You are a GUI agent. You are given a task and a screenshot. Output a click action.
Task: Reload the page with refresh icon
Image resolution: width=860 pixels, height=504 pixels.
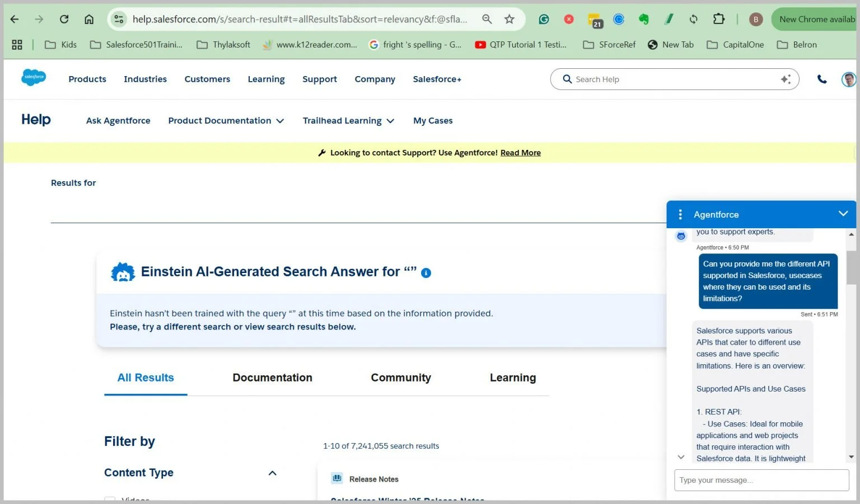coord(64,19)
